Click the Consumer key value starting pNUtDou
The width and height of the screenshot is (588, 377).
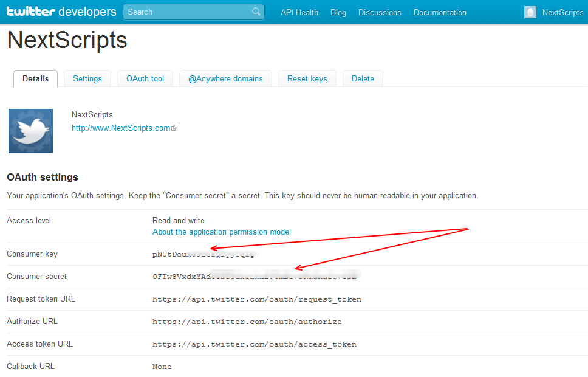(205, 254)
